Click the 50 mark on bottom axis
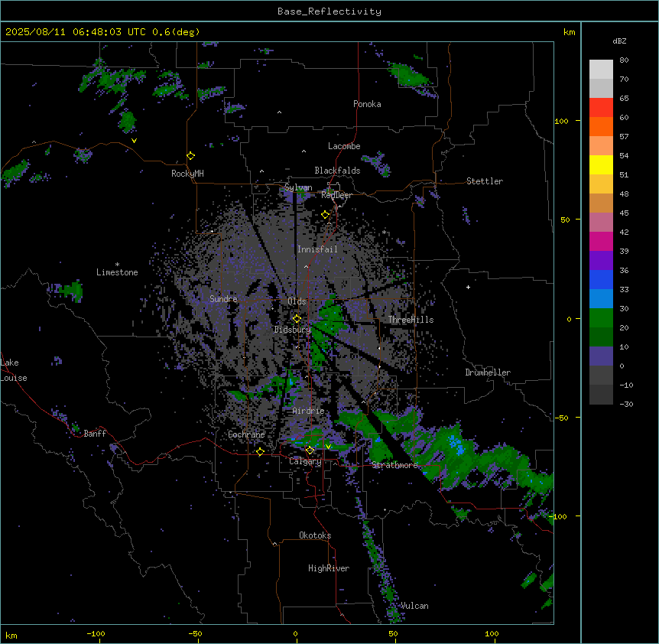Image resolution: width=659 pixels, height=644 pixels. pyautogui.click(x=392, y=634)
